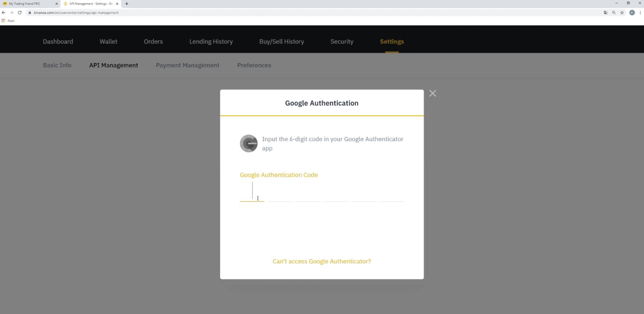The width and height of the screenshot is (644, 314).
Task: Open the Preferences tab
Action: pyautogui.click(x=254, y=65)
